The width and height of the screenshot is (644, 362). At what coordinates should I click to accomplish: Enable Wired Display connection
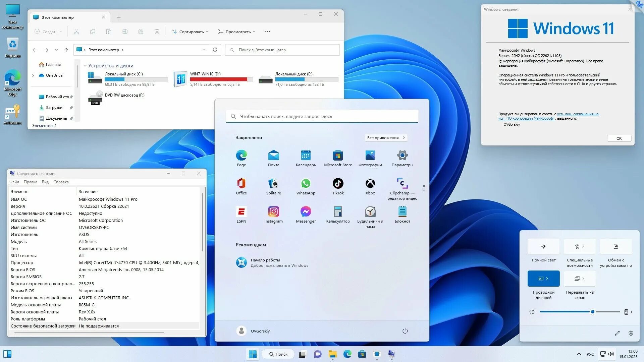coord(543,278)
